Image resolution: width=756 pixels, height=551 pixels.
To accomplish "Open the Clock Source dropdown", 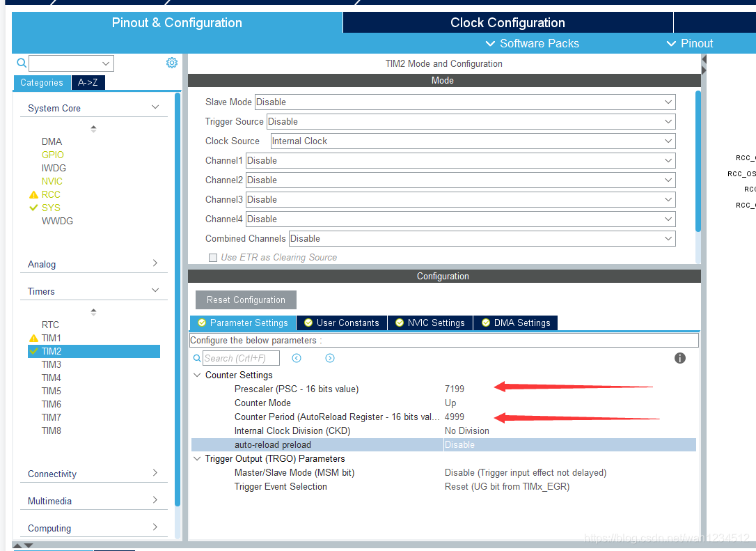I will point(473,141).
